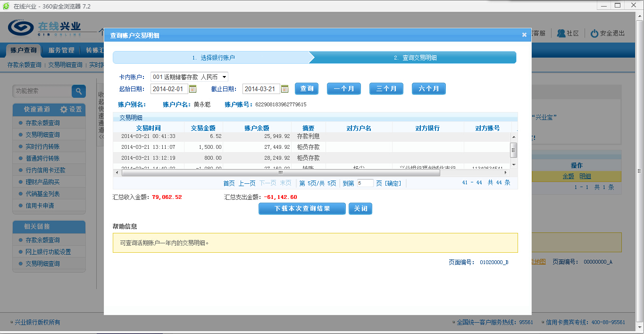Click the magnifier search icon
The width and height of the screenshot is (644, 334).
click(79, 91)
